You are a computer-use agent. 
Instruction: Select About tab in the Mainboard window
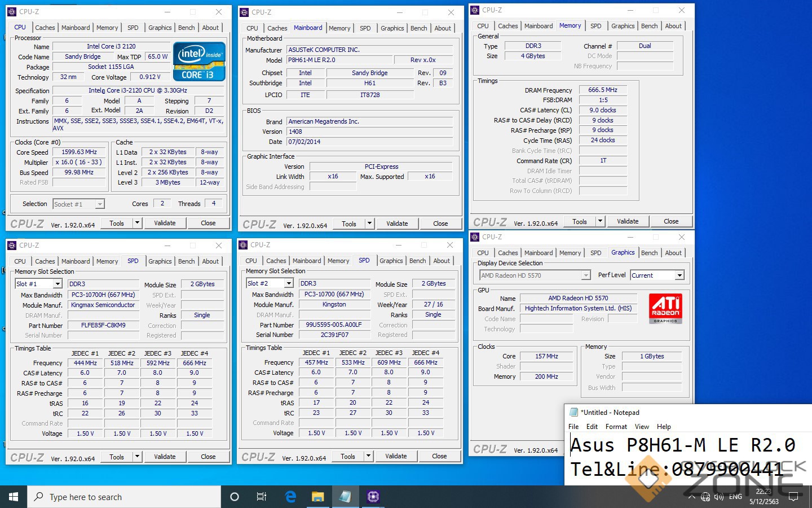(x=443, y=28)
